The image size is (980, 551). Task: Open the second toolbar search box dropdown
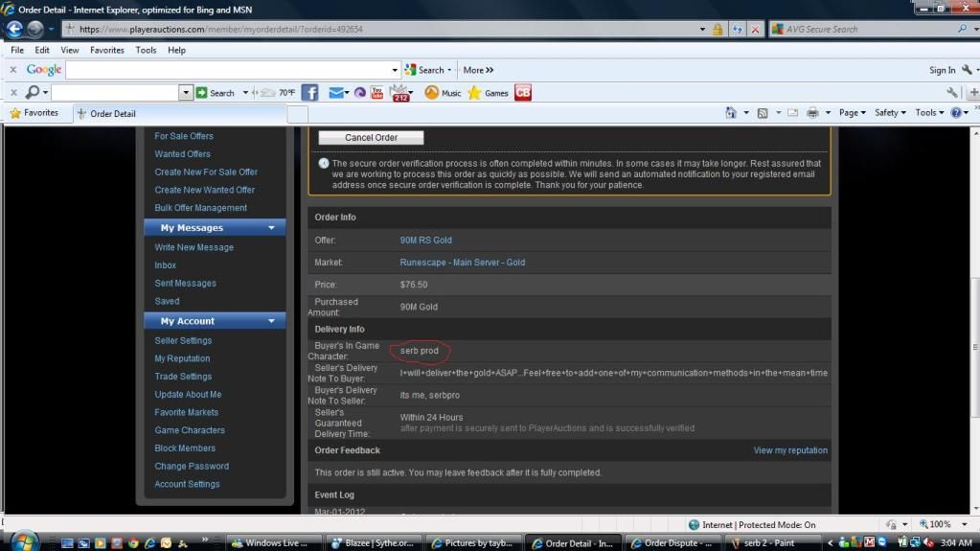186,93
